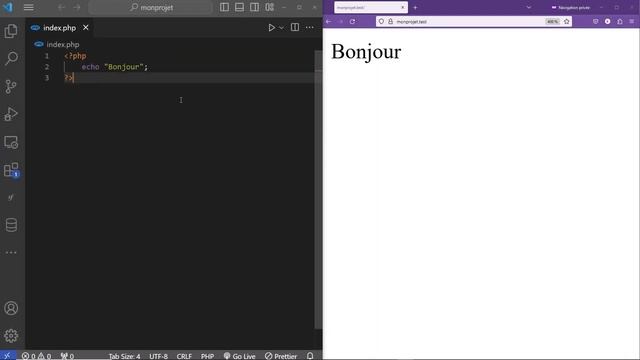Change indentation via Tab Size: 4
Image resolution: width=640 pixels, height=360 pixels.
pos(124,356)
